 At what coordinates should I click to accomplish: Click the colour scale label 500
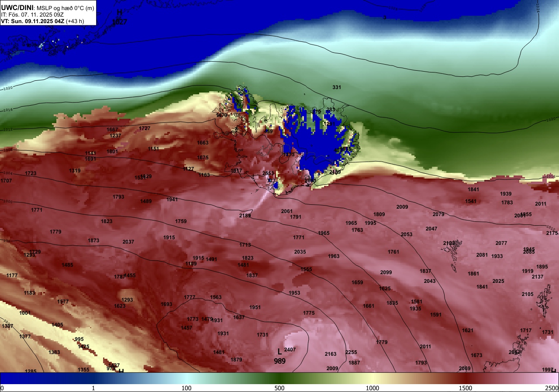point(279,388)
